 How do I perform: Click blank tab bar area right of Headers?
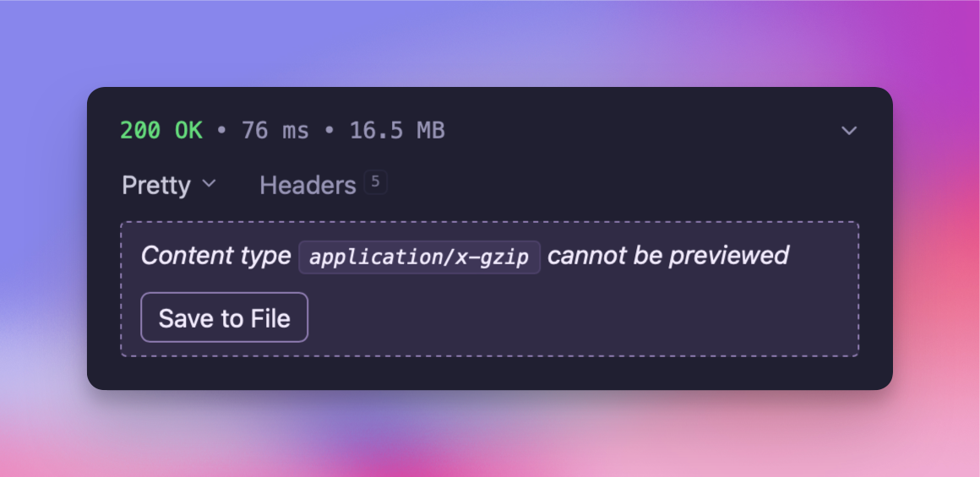(x=617, y=185)
